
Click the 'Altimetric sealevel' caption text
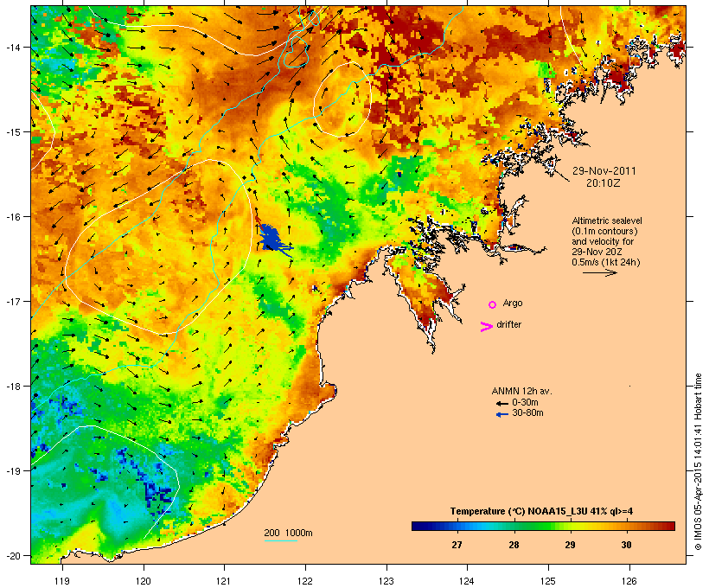tap(607, 220)
